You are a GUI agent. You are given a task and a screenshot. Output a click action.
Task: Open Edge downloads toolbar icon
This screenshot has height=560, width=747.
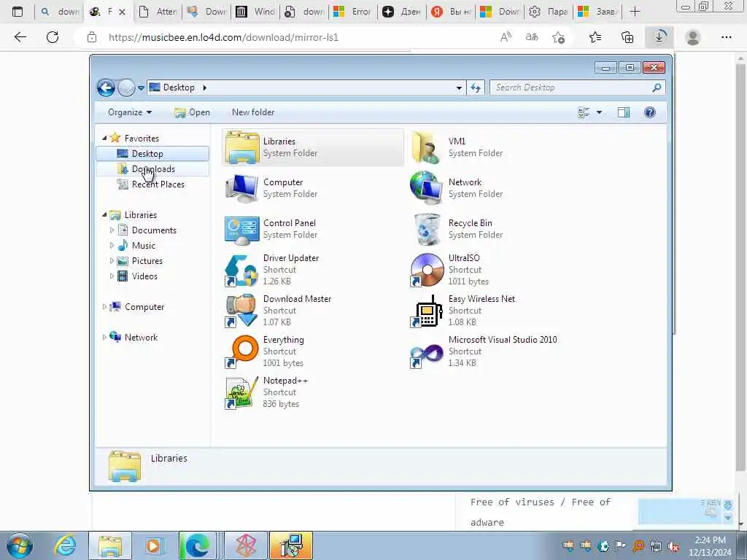click(x=659, y=37)
